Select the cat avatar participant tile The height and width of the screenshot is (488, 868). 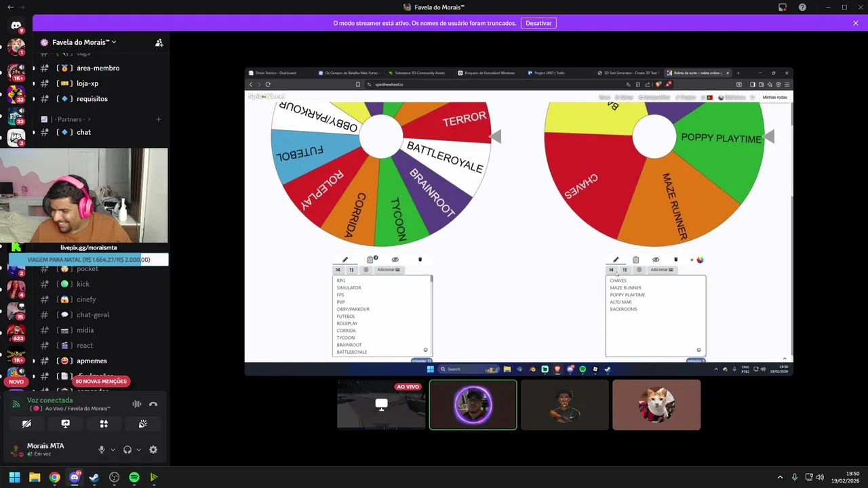(656, 405)
